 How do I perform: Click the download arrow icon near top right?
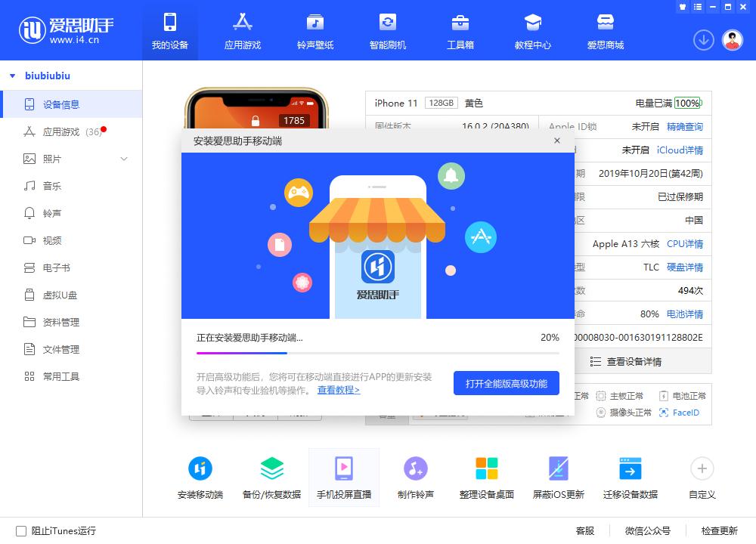click(703, 39)
